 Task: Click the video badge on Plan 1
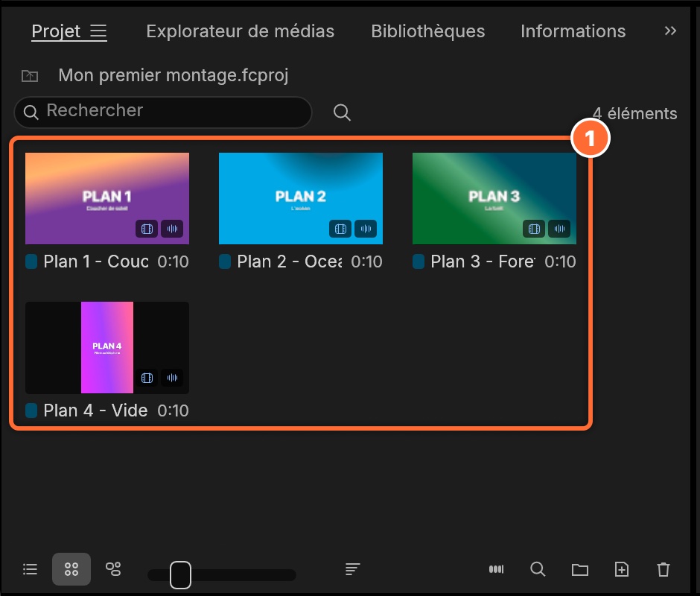(x=147, y=229)
